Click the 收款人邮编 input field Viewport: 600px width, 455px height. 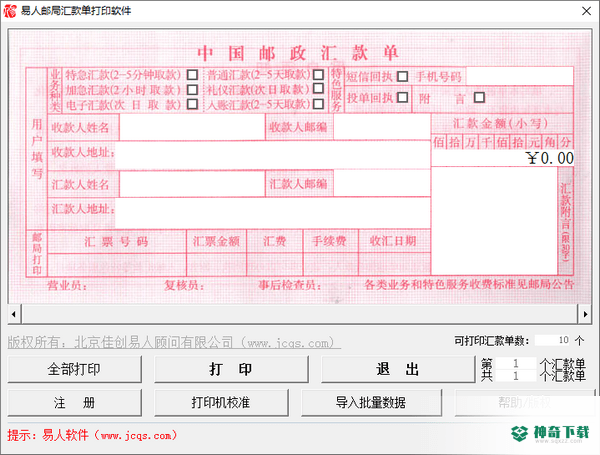coord(382,127)
